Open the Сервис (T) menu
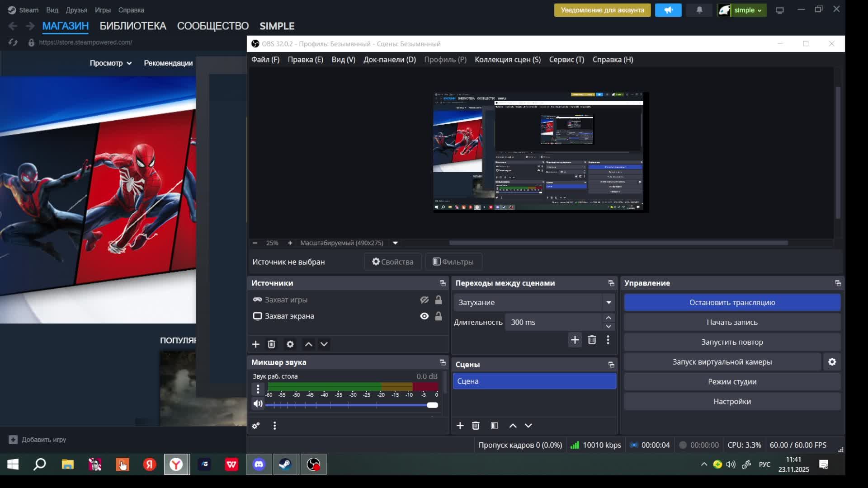The image size is (868, 488). tap(566, 60)
